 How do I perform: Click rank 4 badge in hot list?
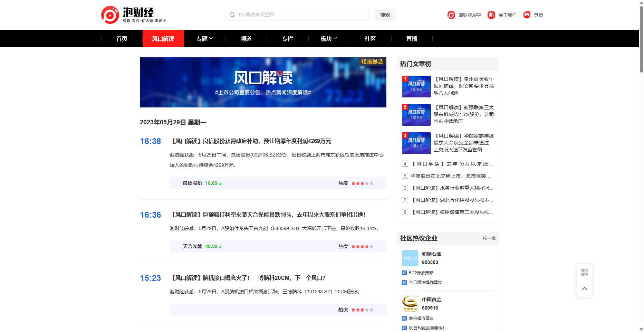[x=405, y=164]
